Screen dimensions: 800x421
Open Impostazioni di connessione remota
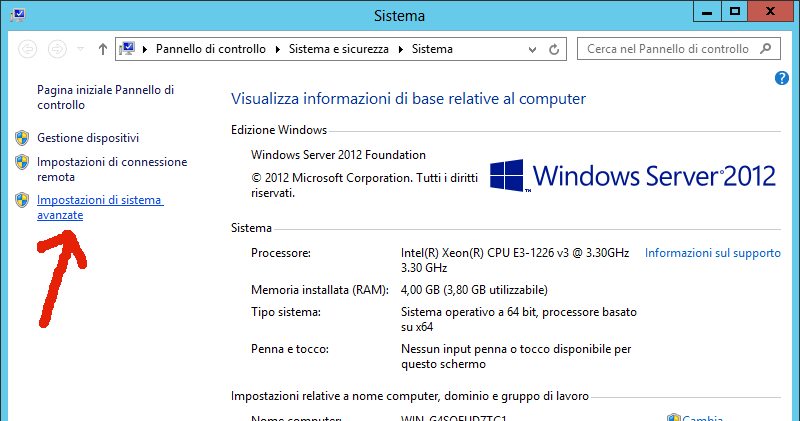tap(112, 169)
